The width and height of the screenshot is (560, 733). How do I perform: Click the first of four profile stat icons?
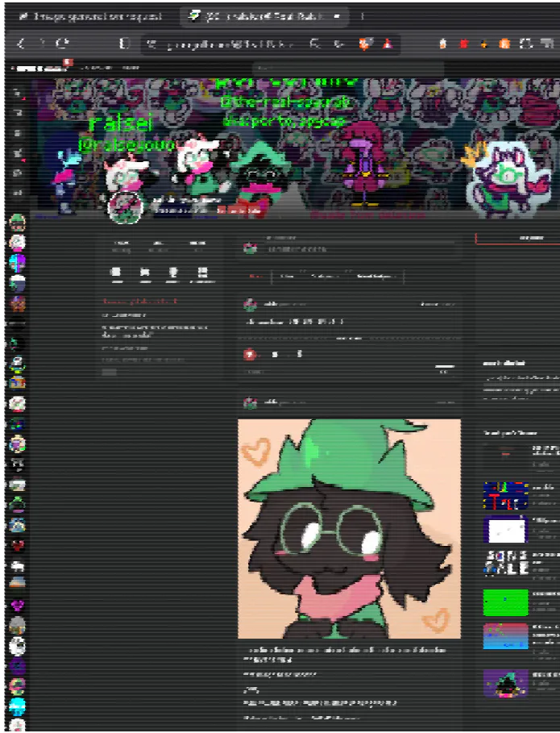(x=116, y=275)
